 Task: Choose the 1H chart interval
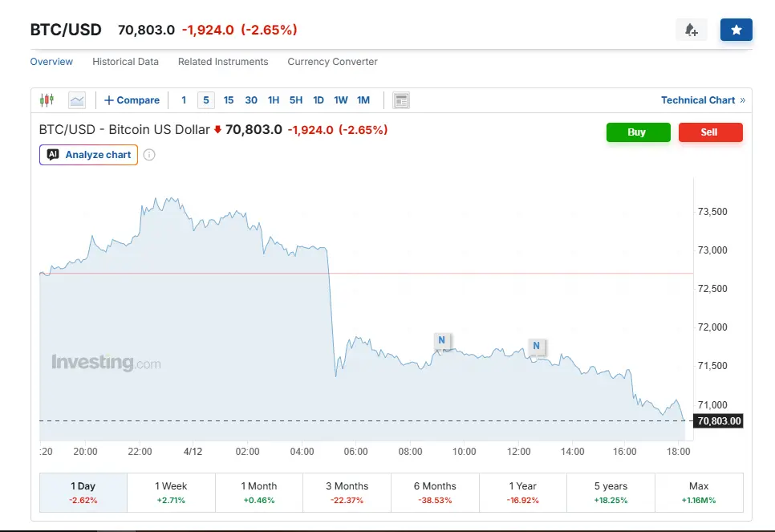coord(274,100)
